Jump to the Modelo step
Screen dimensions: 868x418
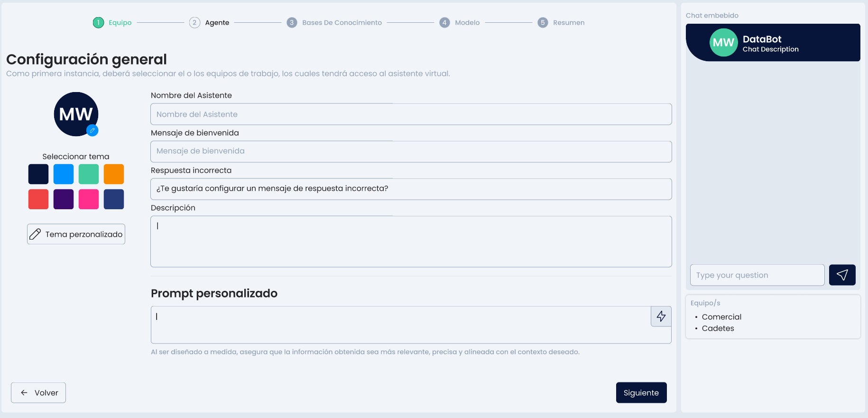(x=467, y=23)
